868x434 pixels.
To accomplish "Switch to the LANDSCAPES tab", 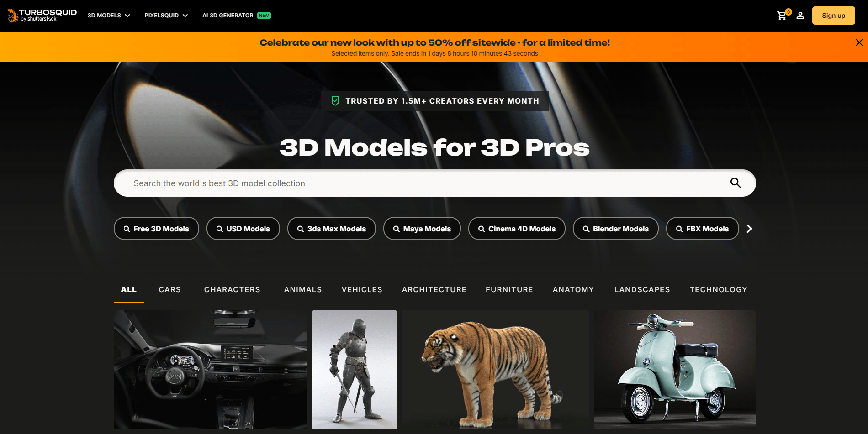I will (642, 290).
